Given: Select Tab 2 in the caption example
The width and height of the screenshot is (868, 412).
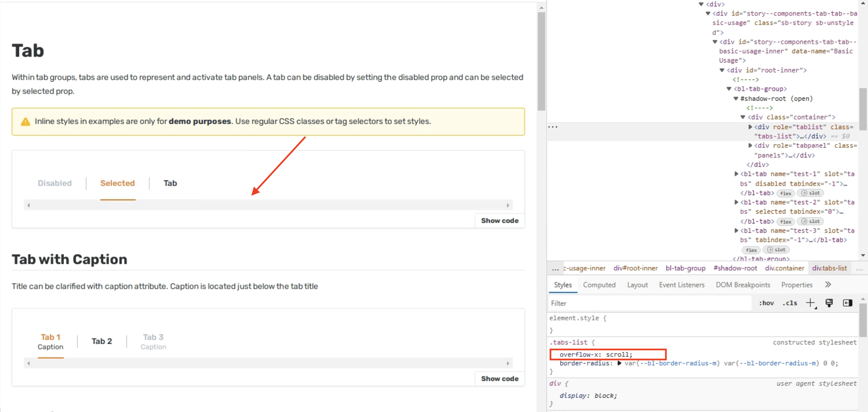Looking at the screenshot, I should tap(102, 341).
